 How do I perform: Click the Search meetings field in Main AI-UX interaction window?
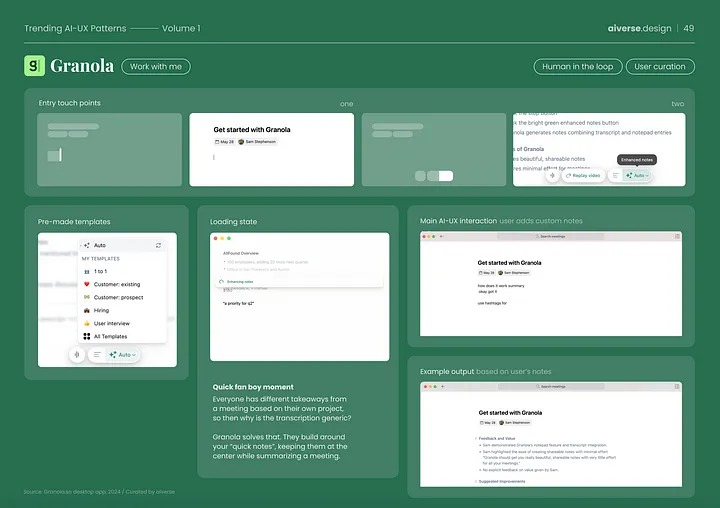[551, 237]
